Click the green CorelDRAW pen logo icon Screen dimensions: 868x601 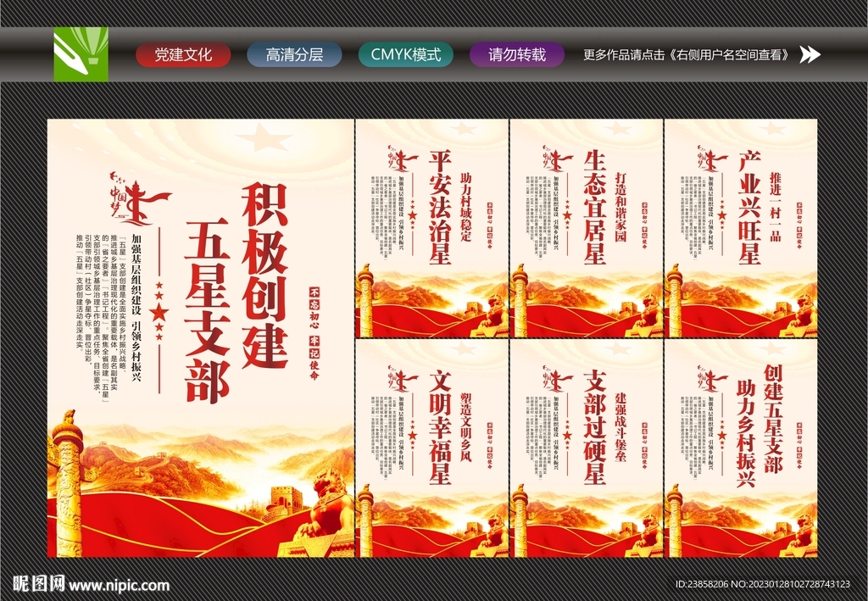(82, 54)
